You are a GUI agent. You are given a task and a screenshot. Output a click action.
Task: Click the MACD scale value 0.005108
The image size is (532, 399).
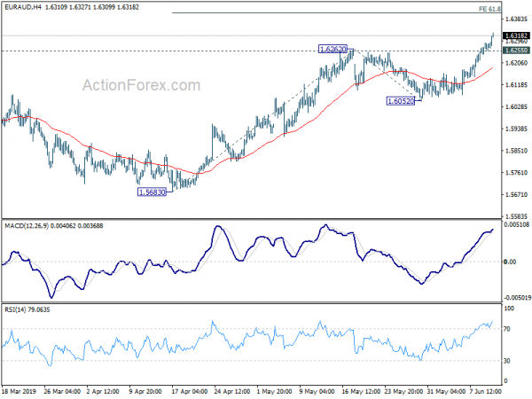(x=517, y=224)
